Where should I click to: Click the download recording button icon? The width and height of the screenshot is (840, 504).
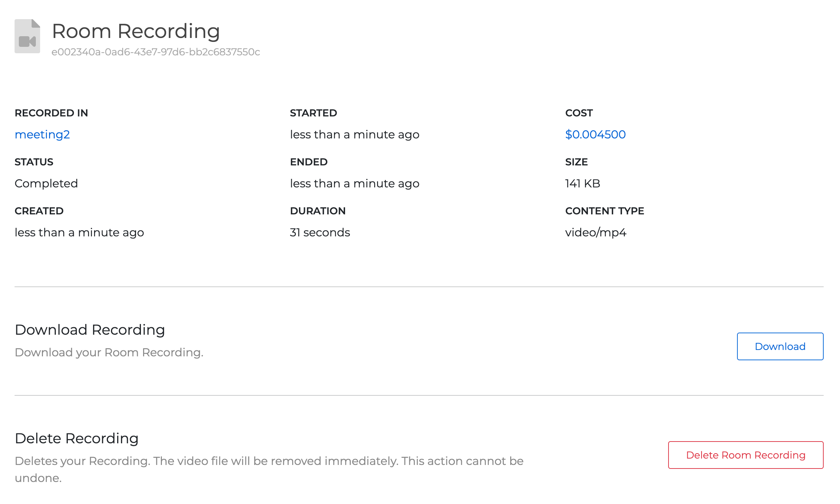780,346
